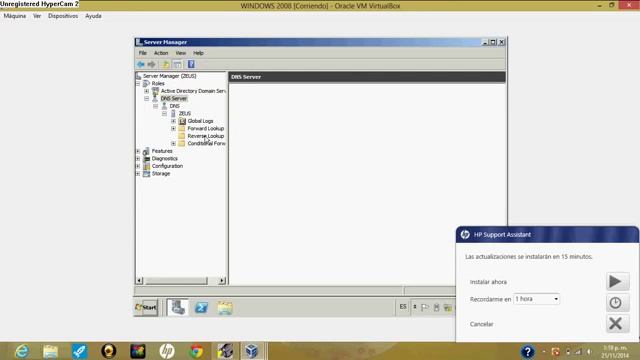Screen dimensions: 640x360
Task: Launch PowerShell from the VM taskbar
Action: coord(201,307)
